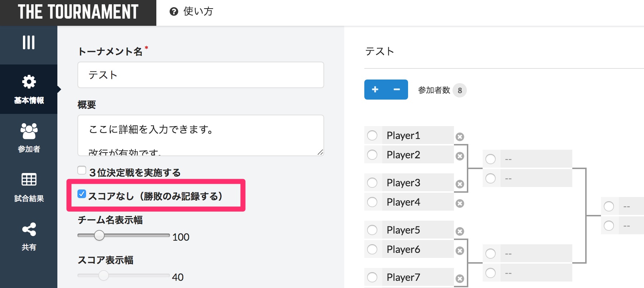Delete Player6 via the x icon
Screen dimensions: 644x288
click(x=460, y=251)
